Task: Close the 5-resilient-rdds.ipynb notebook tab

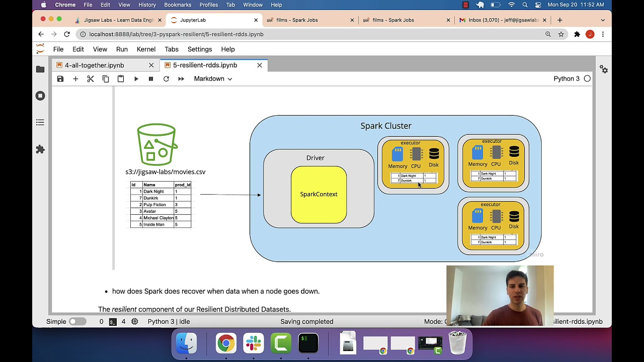Action: [260, 65]
